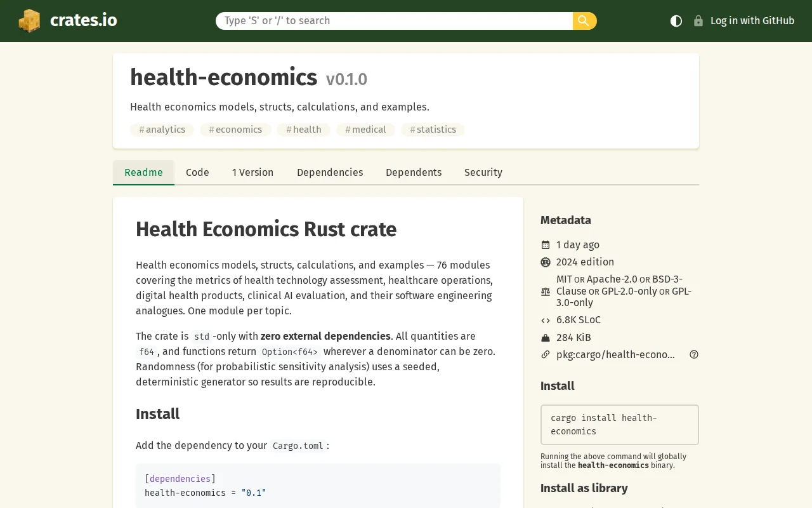Open the GPL-3.0-only license link
This screenshot has height=508, width=812.
(624, 297)
